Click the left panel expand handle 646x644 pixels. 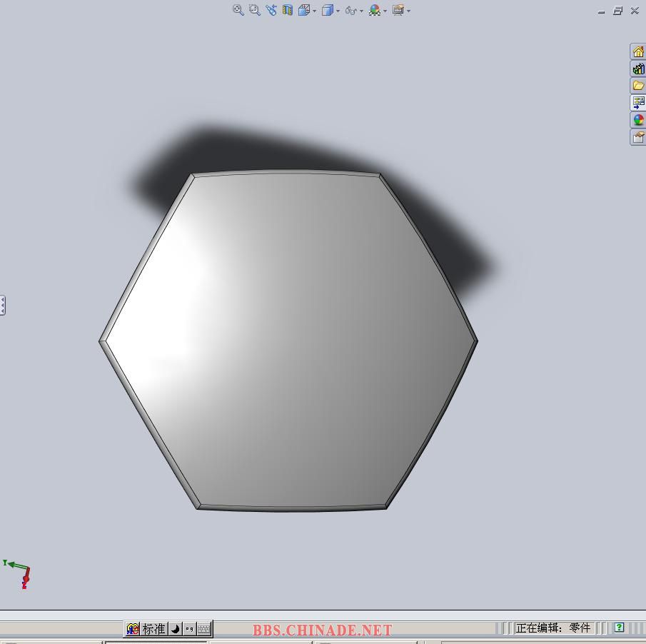pyautogui.click(x=2, y=306)
